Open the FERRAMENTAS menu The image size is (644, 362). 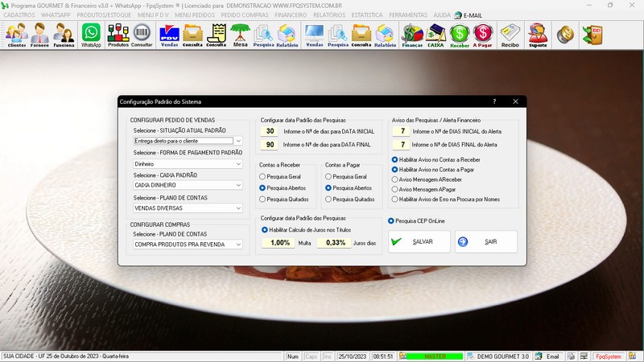408,15
